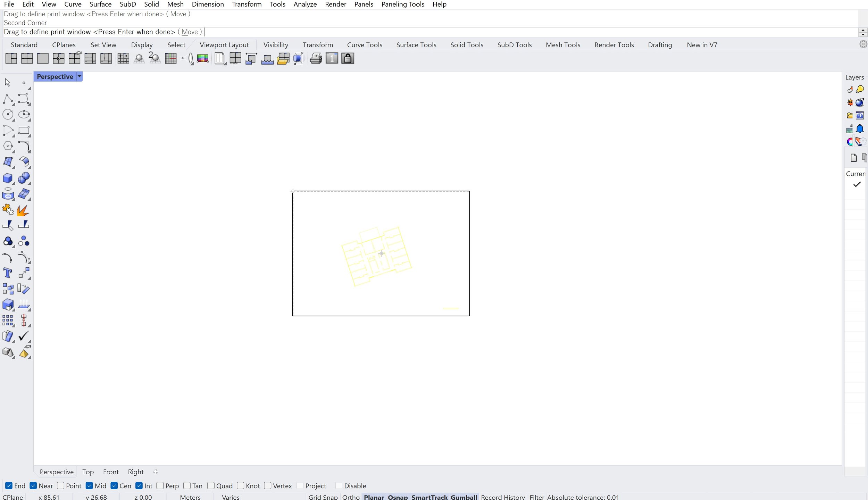Viewport: 868px width, 500px height.
Task: Click the toolbar options gear icon
Action: point(863,44)
